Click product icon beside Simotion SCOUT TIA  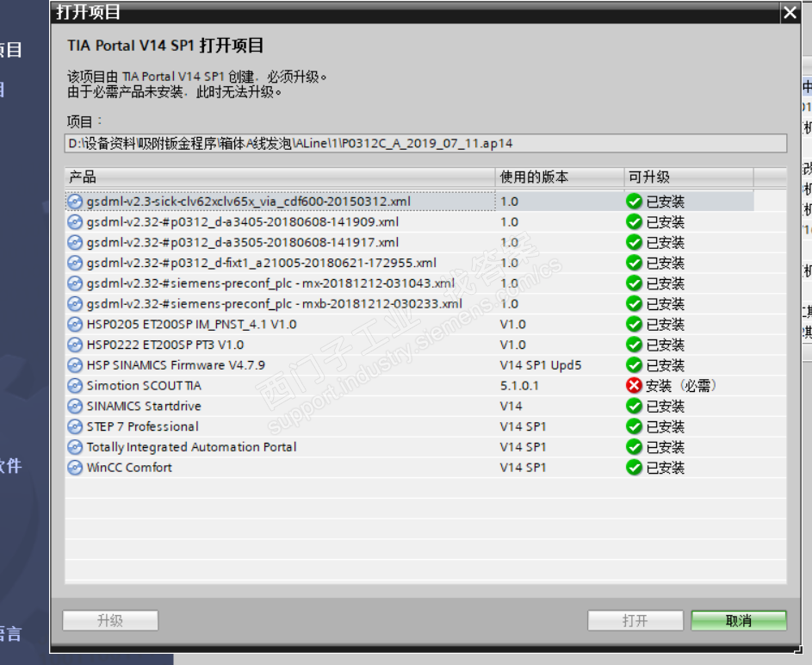[75, 386]
